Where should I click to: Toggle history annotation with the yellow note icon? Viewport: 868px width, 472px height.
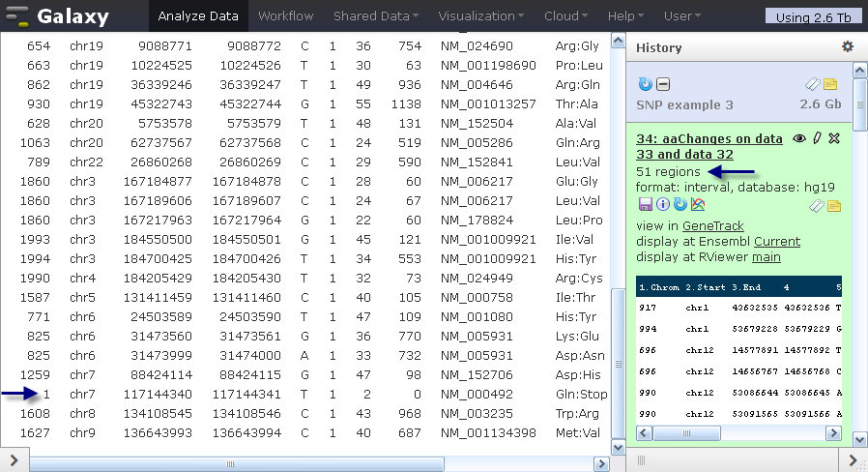pos(830,84)
